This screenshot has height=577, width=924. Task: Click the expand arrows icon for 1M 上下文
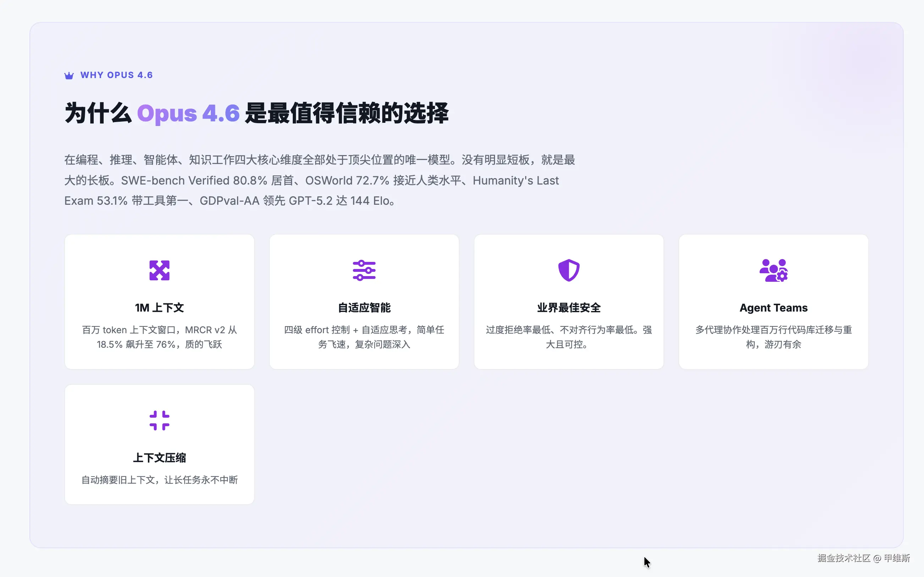point(159,270)
